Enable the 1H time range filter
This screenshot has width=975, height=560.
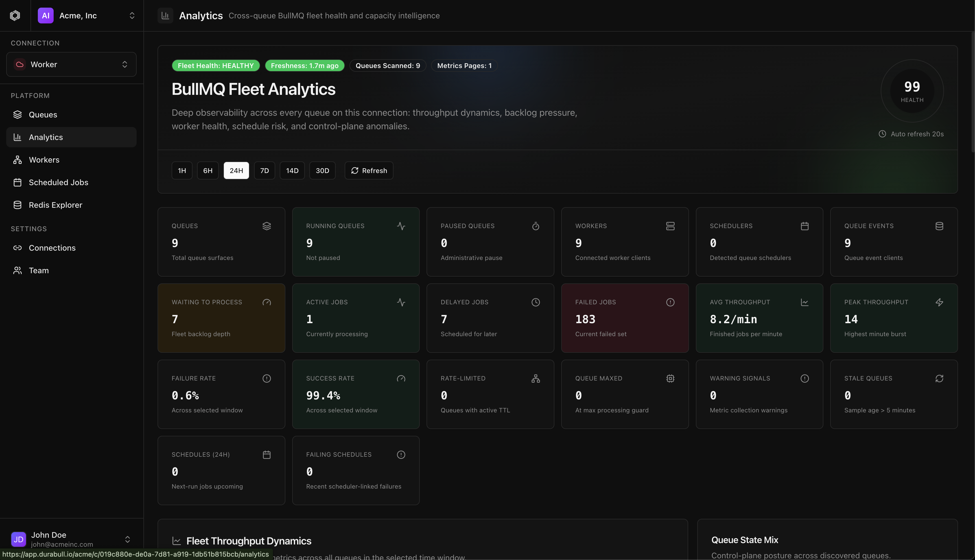(182, 170)
